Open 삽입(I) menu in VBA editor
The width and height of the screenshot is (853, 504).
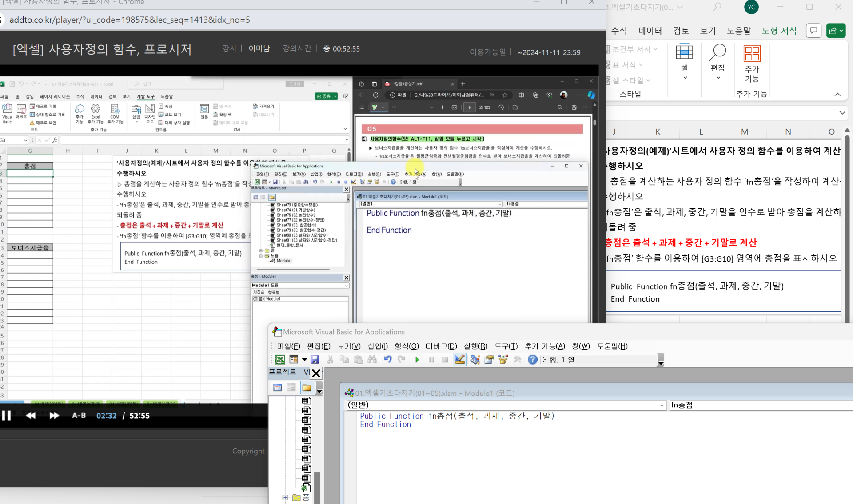click(377, 346)
